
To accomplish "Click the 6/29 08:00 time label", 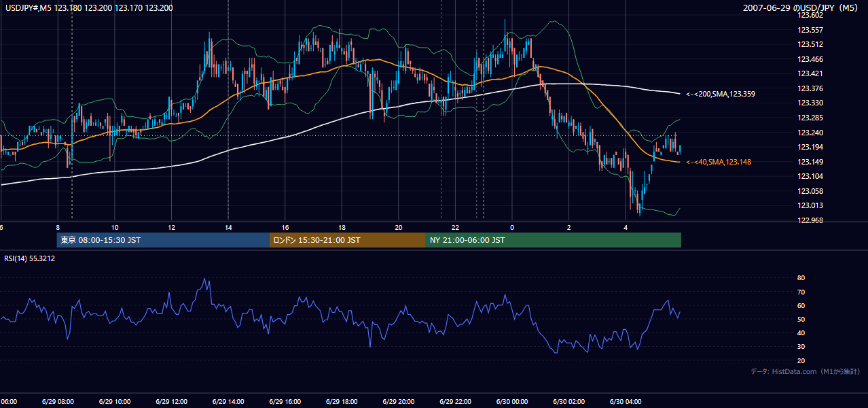I will point(58,401).
